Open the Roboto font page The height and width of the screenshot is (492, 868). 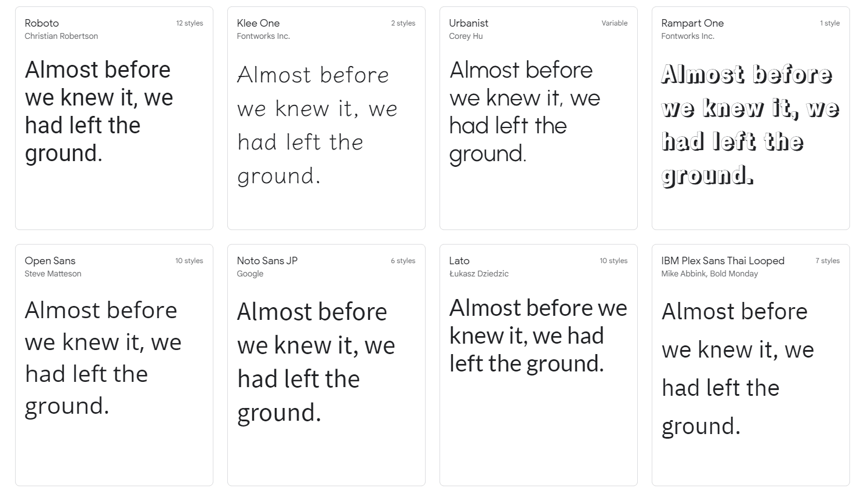41,23
